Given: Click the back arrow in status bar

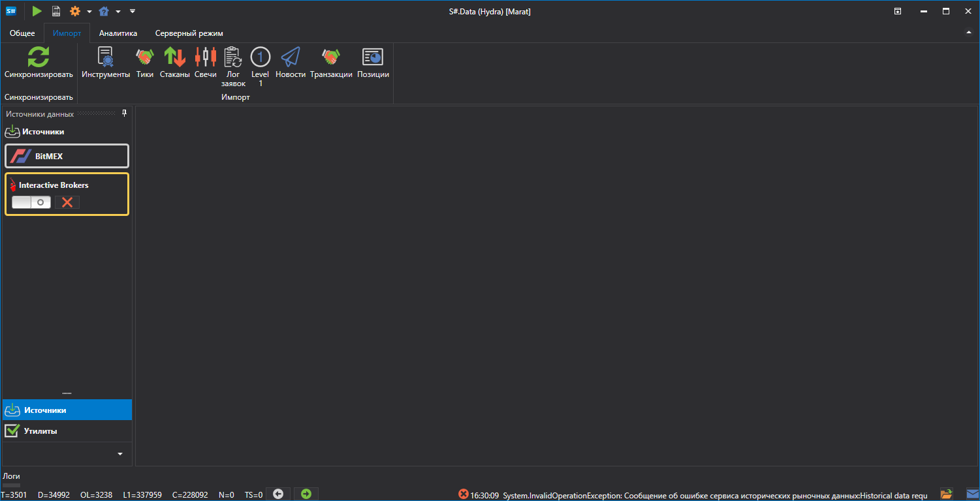Looking at the screenshot, I should click(x=277, y=494).
